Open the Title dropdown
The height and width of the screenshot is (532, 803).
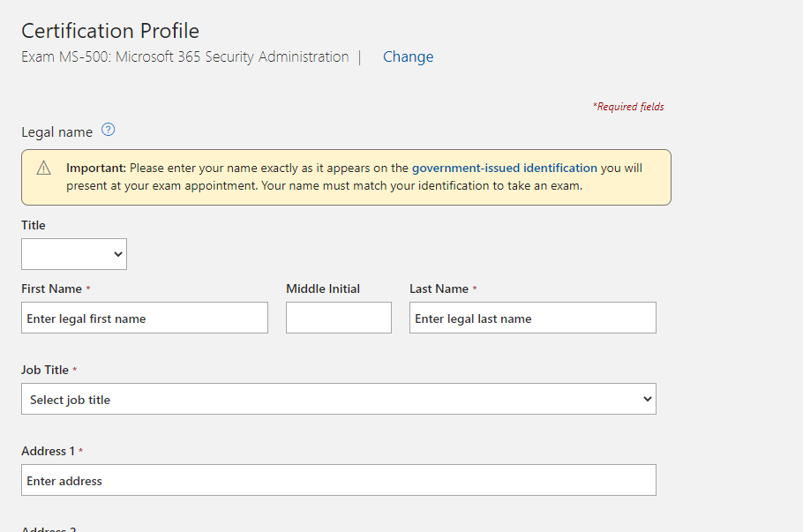(74, 254)
